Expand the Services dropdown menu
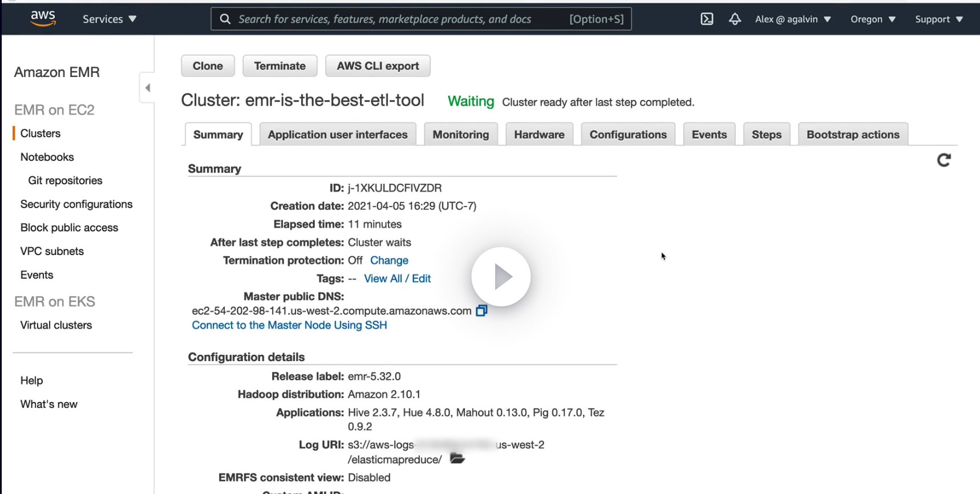The image size is (980, 494). tap(110, 19)
